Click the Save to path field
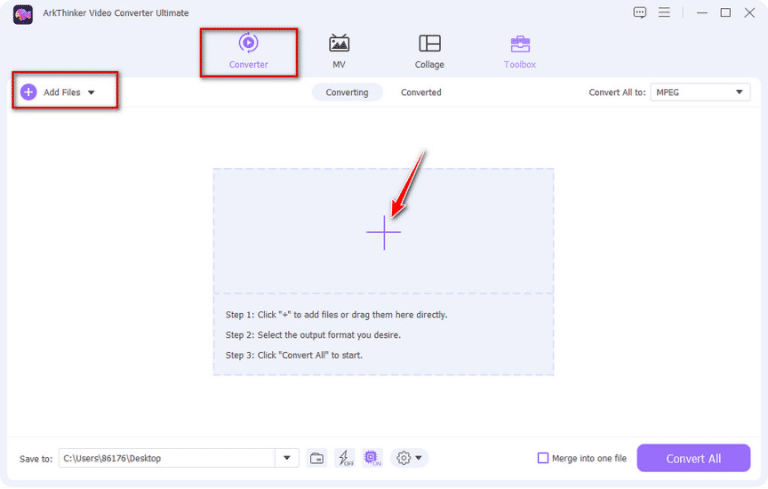The height and width of the screenshot is (489, 768). click(x=167, y=458)
